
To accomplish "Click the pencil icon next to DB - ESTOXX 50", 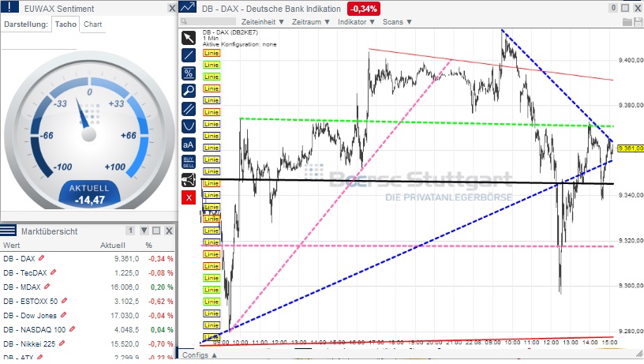I will coord(64,301).
